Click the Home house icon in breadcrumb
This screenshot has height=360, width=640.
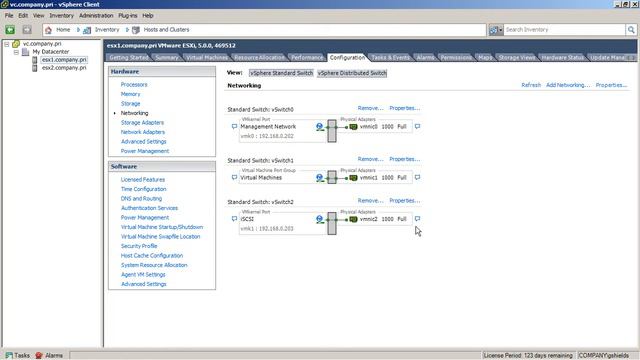(x=49, y=30)
